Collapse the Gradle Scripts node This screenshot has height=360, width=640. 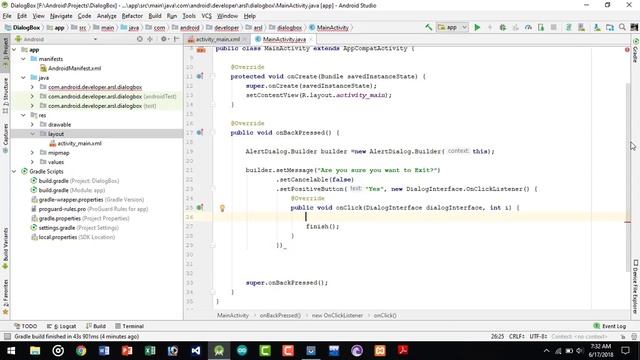point(14,171)
